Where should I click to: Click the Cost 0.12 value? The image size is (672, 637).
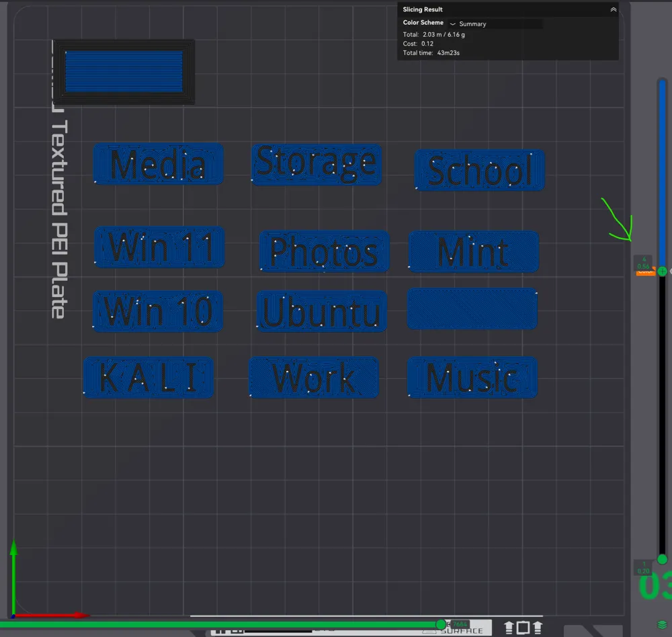coord(427,44)
